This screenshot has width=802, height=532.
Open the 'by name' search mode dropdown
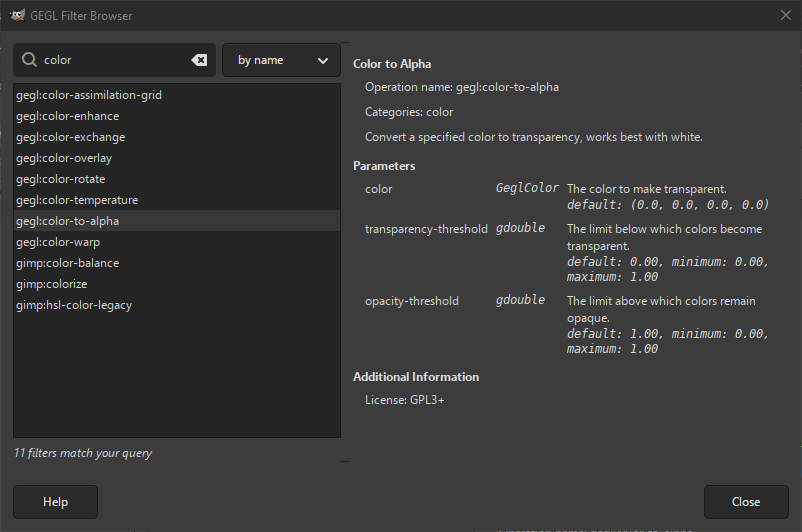[x=281, y=60]
